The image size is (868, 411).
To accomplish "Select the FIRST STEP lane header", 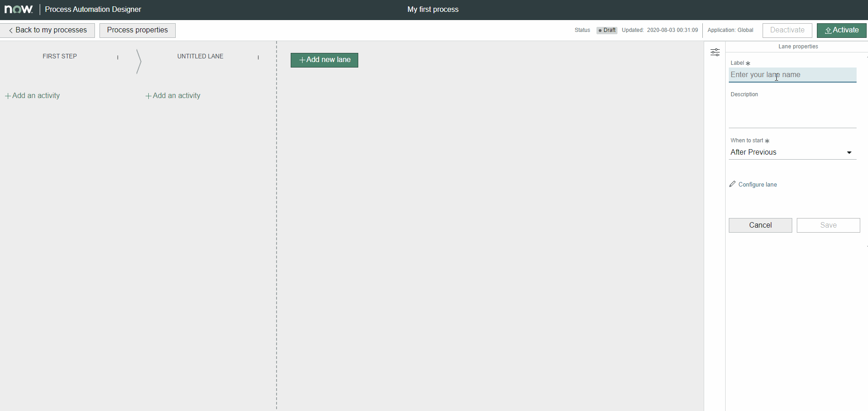I will click(x=60, y=57).
